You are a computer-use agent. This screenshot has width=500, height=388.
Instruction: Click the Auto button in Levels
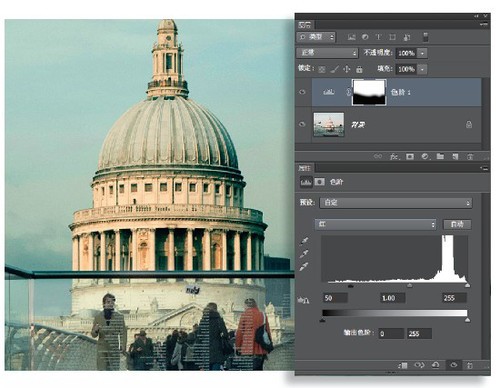(x=457, y=224)
